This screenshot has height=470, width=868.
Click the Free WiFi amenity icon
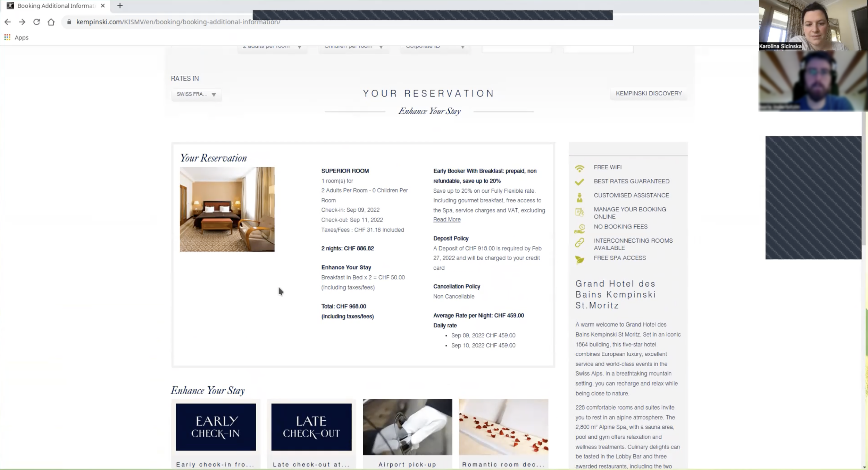[579, 167]
